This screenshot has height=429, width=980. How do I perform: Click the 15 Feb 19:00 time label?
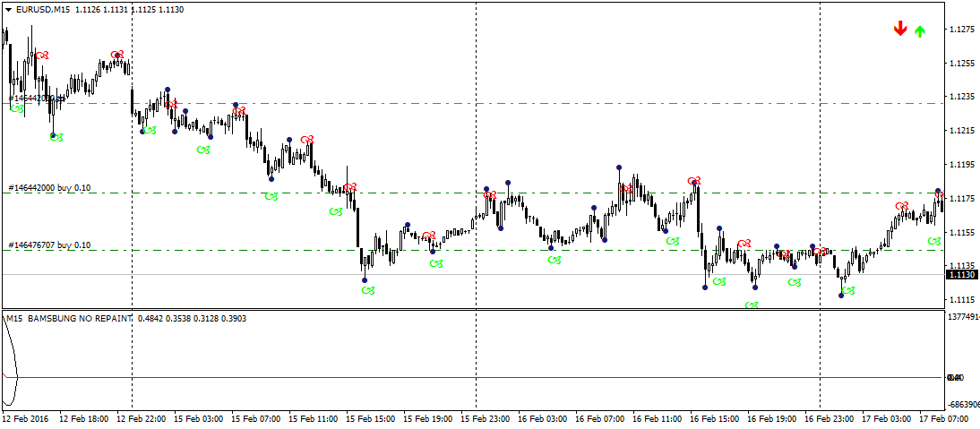point(427,419)
